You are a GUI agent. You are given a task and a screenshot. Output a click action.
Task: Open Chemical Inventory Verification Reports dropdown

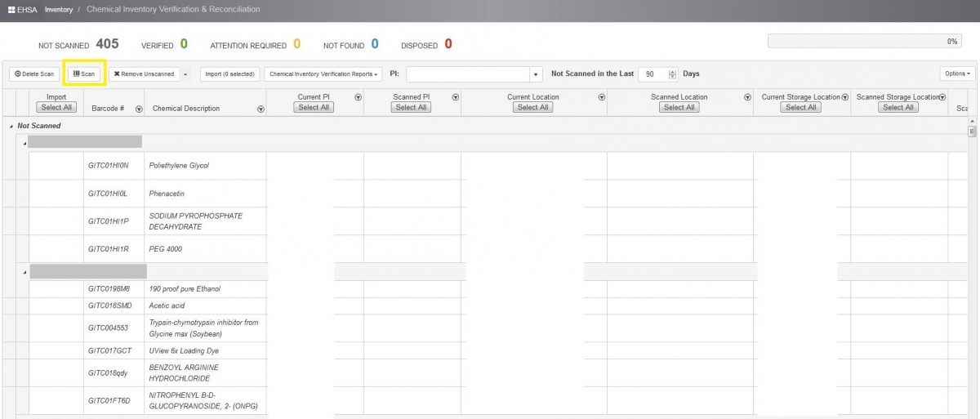coord(324,74)
